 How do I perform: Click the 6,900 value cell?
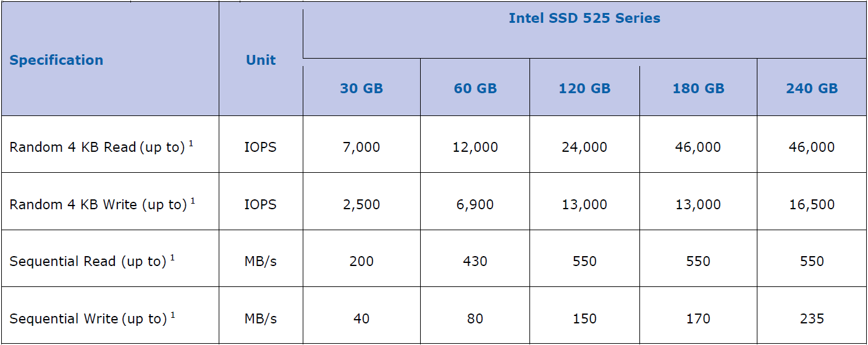click(475, 204)
